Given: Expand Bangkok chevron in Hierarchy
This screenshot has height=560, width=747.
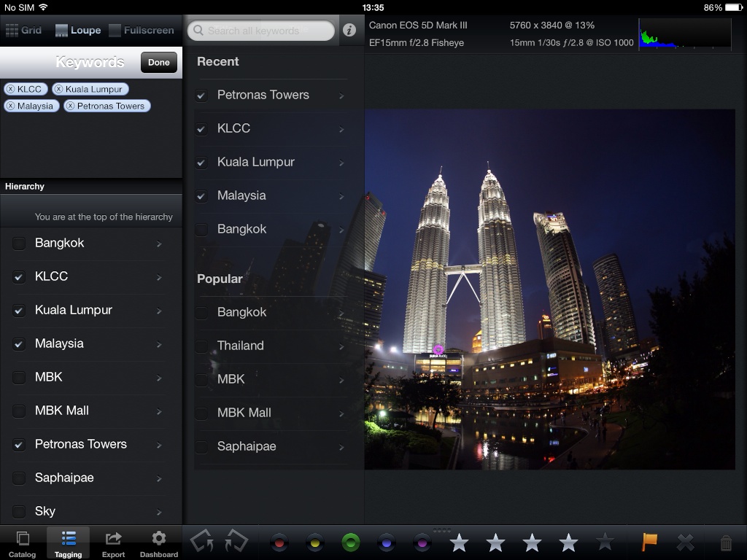Looking at the screenshot, I should coord(159,244).
